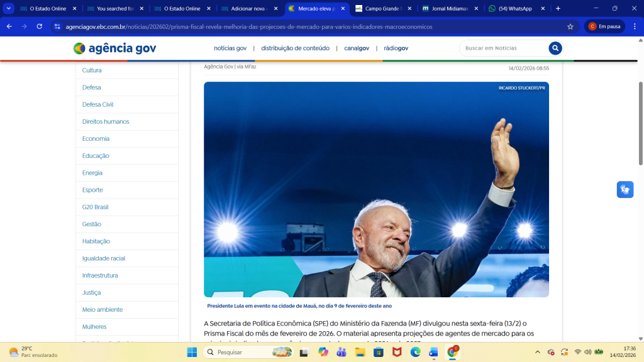Open the Em pausa profile menu
The height and width of the screenshot is (362, 644).
[x=604, y=27]
